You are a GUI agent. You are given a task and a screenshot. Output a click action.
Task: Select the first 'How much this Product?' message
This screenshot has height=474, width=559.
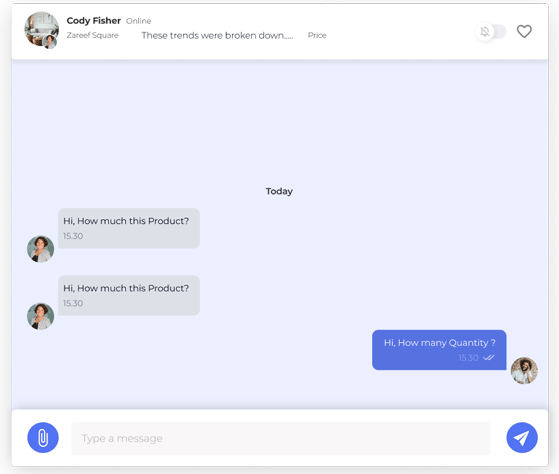[x=129, y=228]
